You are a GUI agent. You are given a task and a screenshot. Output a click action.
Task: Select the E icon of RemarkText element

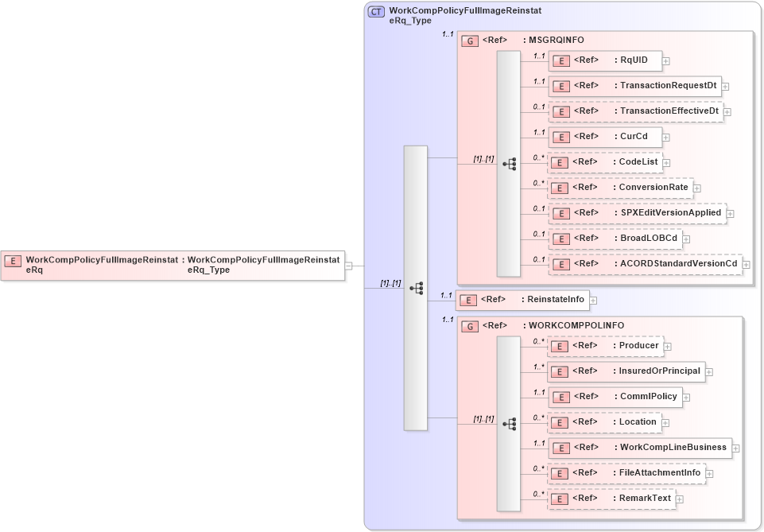(x=560, y=499)
